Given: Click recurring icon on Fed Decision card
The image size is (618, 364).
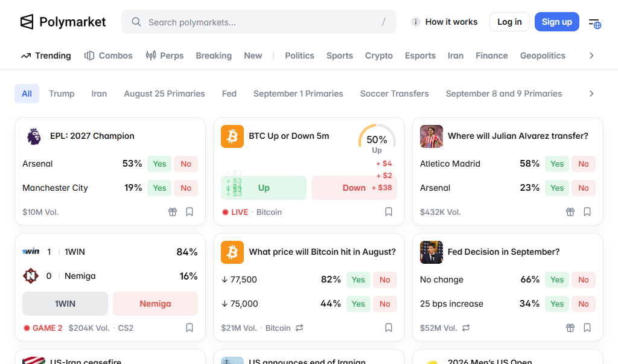Looking at the screenshot, I should [466, 328].
